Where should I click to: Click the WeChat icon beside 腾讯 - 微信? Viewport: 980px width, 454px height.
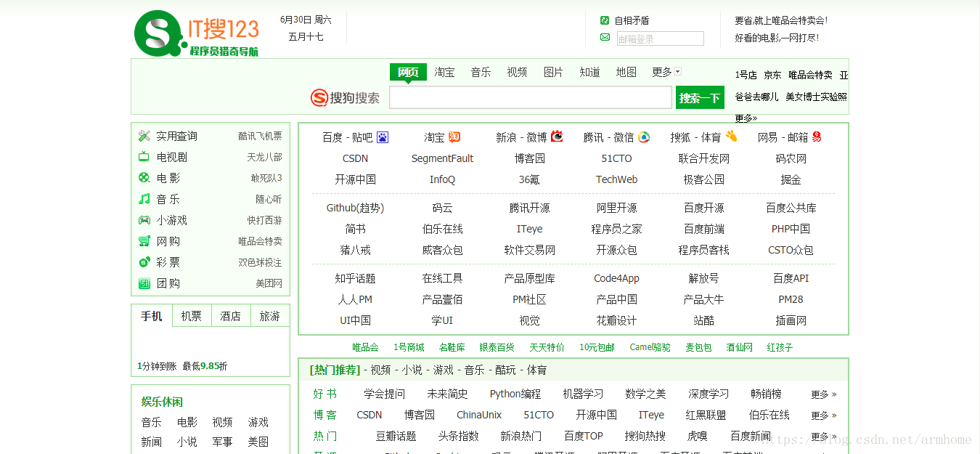coord(644,137)
